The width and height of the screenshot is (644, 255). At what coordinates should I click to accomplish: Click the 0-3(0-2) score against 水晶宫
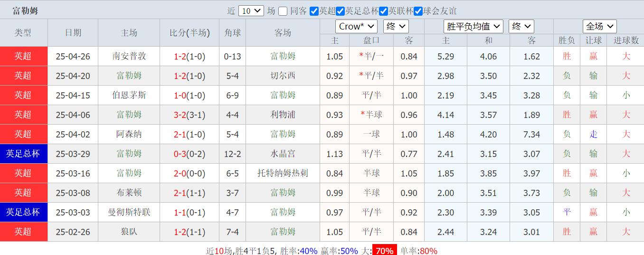(x=189, y=154)
